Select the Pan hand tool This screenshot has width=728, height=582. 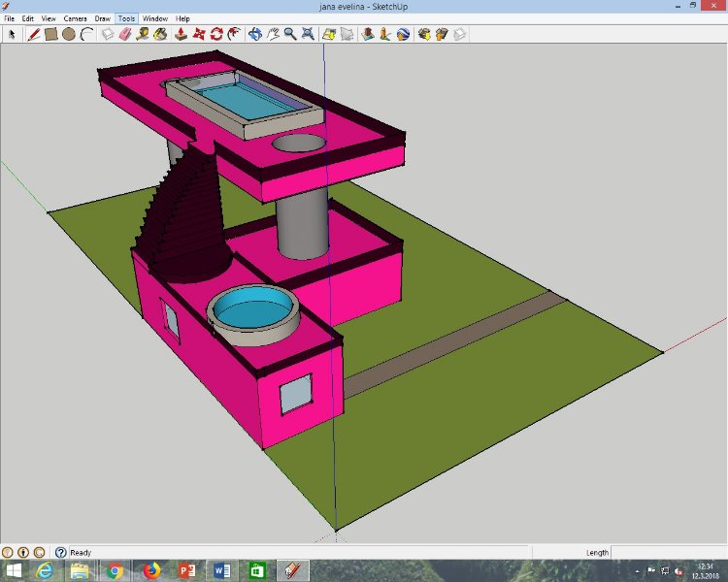tap(273, 34)
